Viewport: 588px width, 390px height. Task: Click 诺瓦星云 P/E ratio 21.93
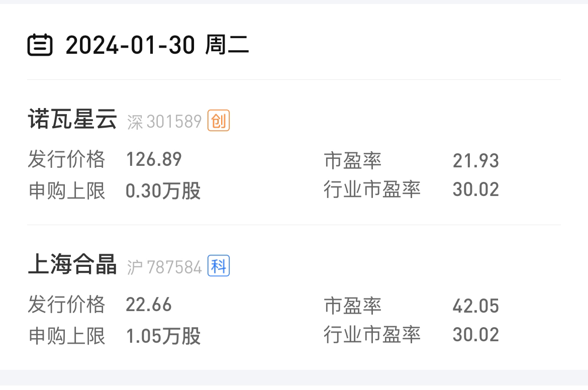point(475,161)
